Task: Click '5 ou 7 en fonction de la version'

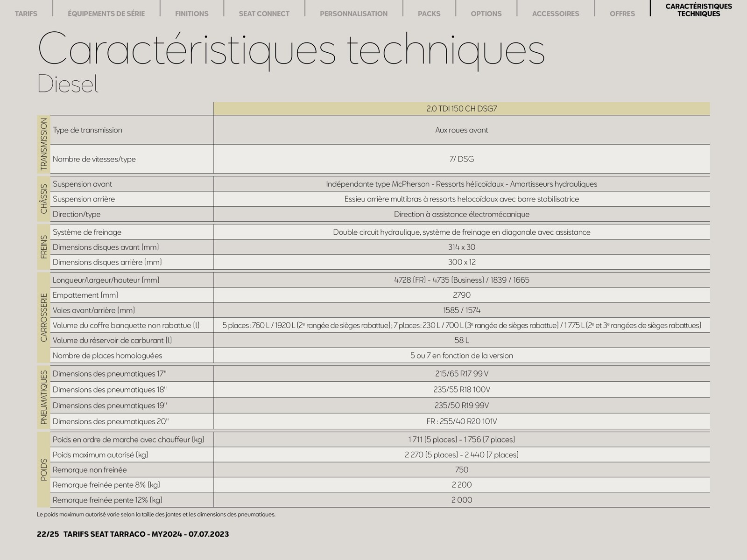Action: [462, 356]
